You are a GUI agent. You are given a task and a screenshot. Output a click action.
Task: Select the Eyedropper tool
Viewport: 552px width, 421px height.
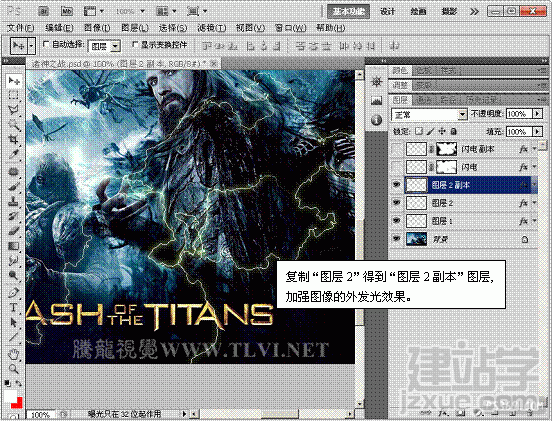pos(13,155)
